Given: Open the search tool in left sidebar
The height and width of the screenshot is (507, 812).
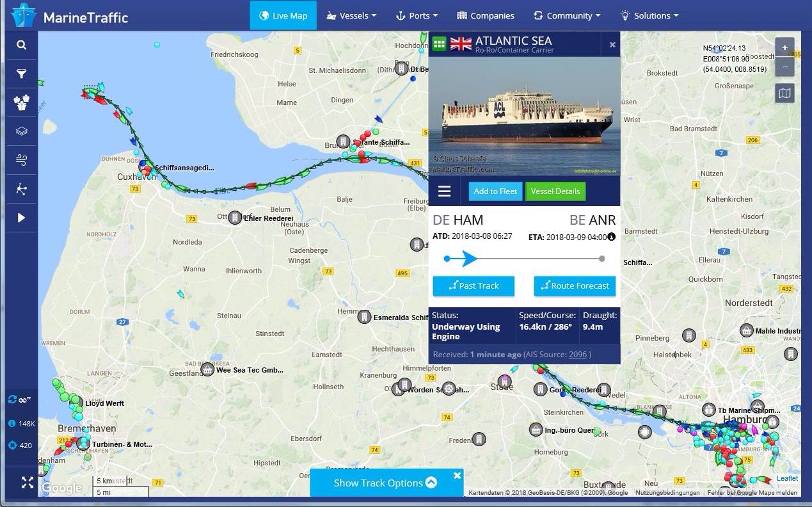Looking at the screenshot, I should coord(21,45).
